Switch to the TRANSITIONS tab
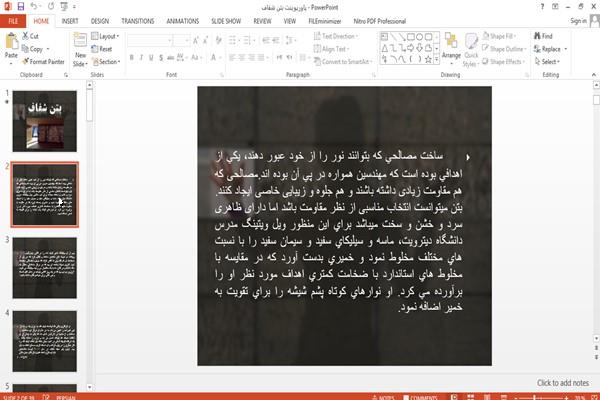This screenshot has width=600, height=400. tap(138, 21)
